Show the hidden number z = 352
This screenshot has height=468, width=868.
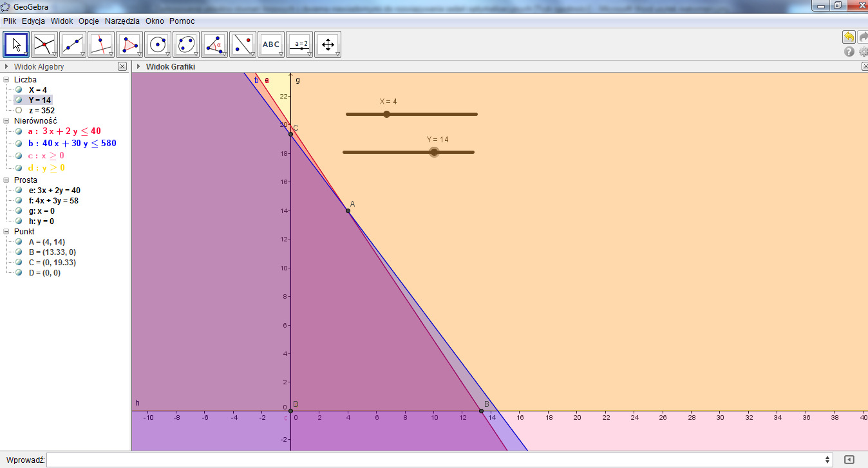pyautogui.click(x=19, y=111)
